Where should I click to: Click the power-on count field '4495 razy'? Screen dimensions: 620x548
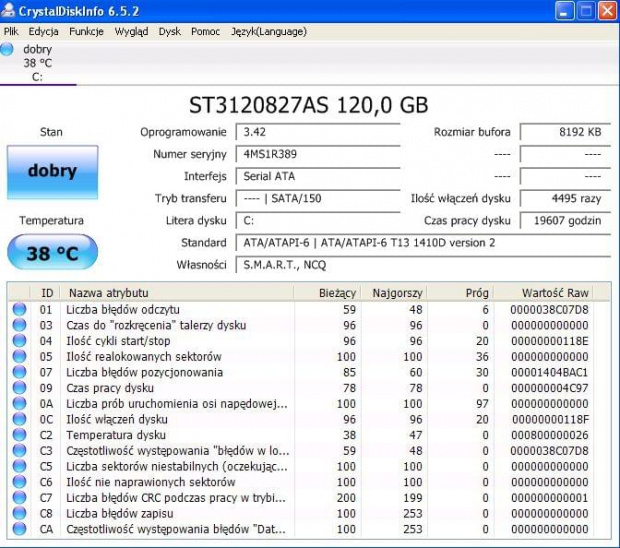tap(565, 198)
